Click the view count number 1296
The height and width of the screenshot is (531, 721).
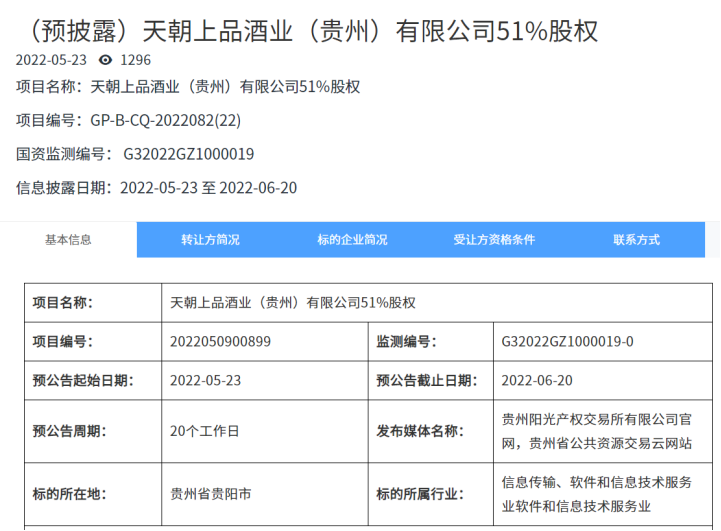click(x=135, y=60)
